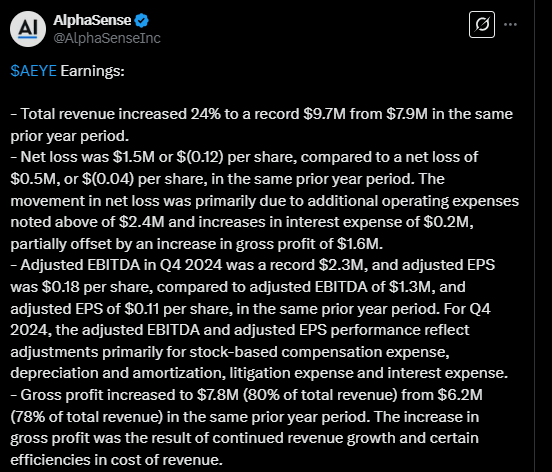Open the three-dot more options menu
Viewport: 552px width, 472px height.
tap(510, 25)
